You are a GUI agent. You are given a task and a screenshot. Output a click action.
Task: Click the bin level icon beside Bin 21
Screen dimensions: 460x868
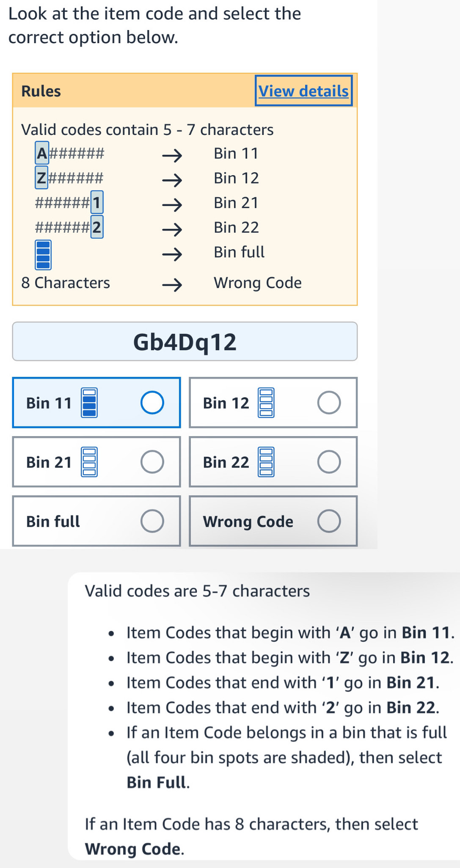[x=89, y=462]
